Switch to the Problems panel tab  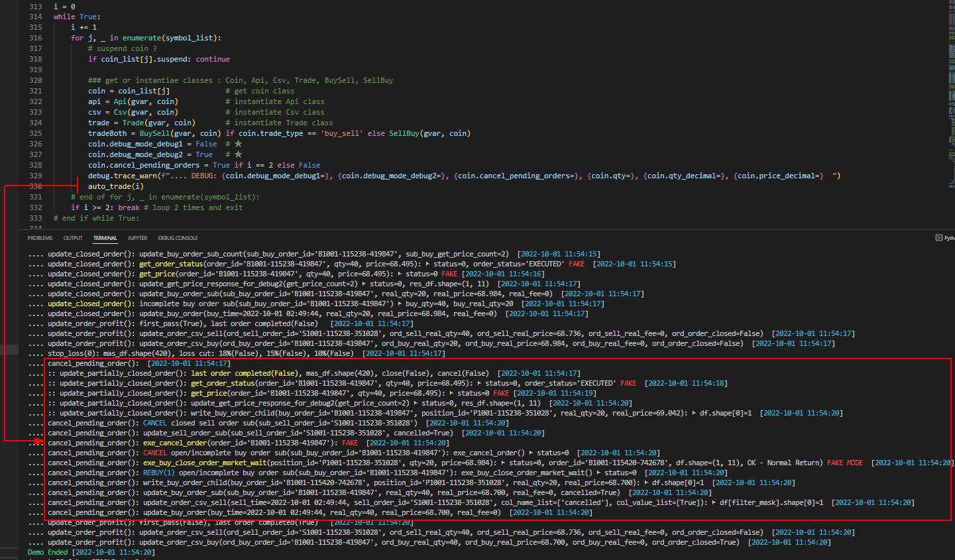(x=40, y=238)
